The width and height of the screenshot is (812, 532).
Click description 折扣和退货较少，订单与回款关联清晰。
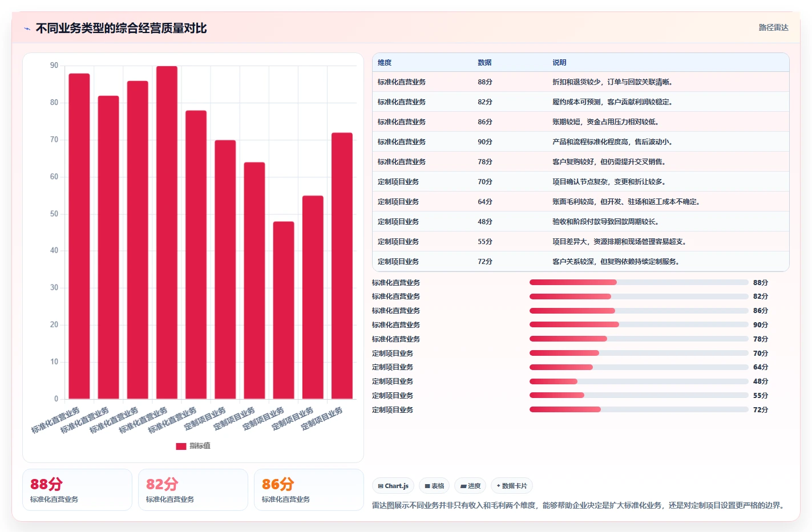tap(613, 82)
